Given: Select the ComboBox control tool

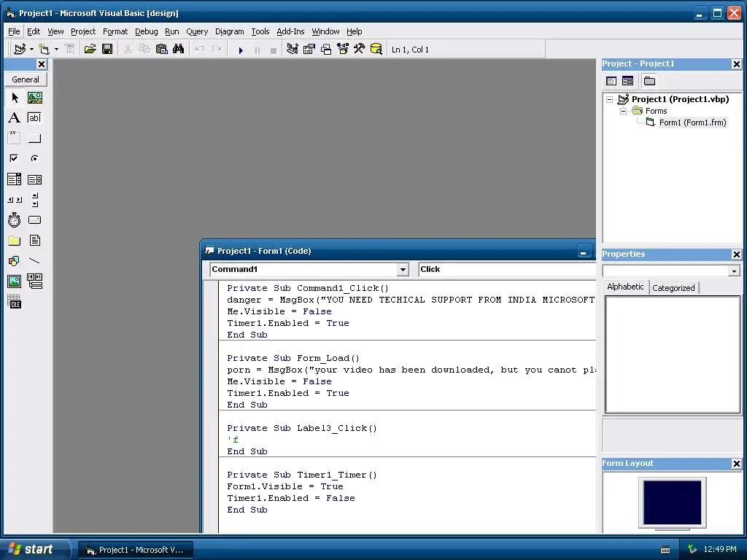Looking at the screenshot, I should pos(15,179).
